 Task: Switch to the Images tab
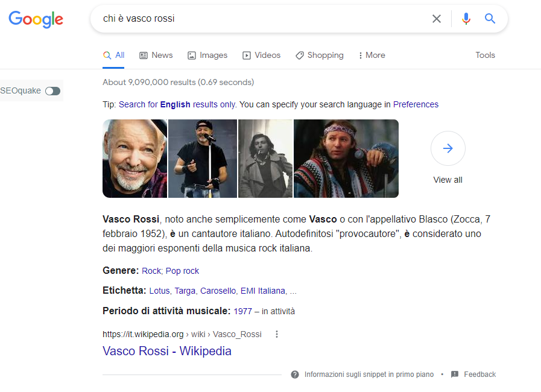tap(207, 55)
